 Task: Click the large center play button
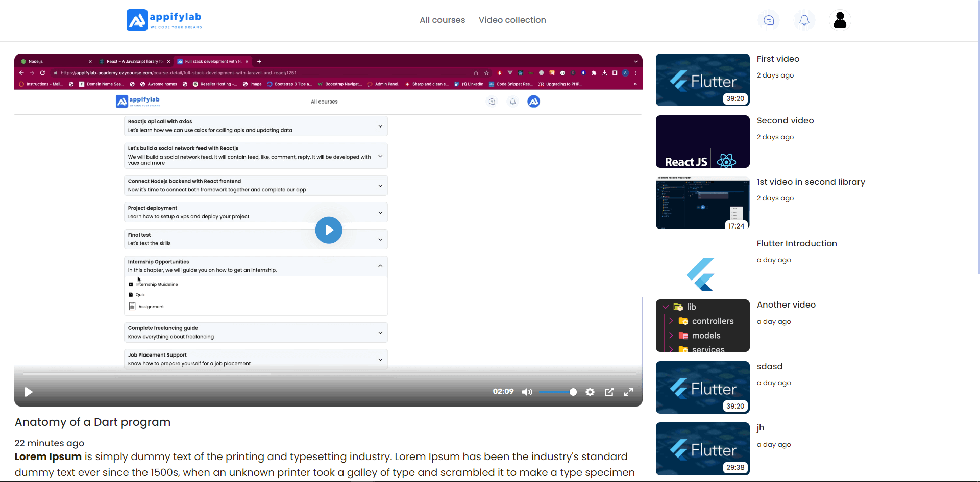point(329,230)
